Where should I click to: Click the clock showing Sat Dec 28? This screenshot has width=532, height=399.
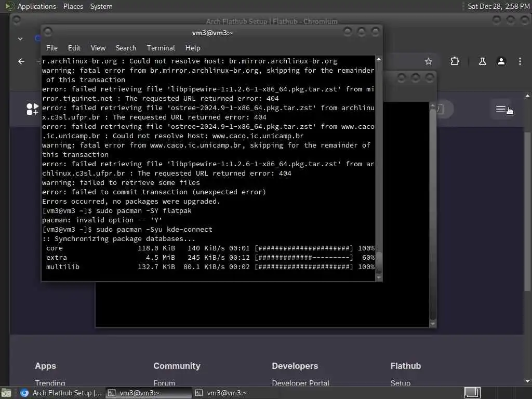(x=498, y=6)
